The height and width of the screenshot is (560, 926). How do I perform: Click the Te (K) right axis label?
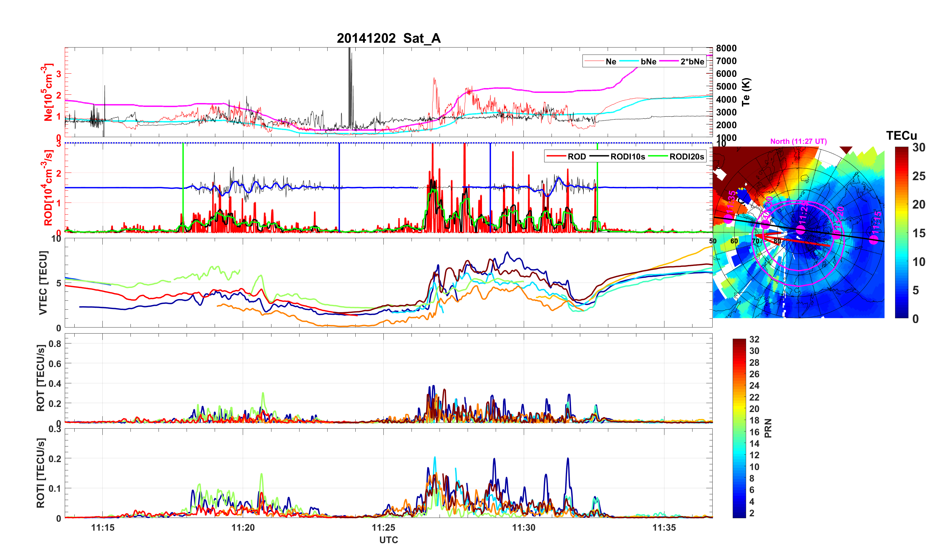point(746,92)
